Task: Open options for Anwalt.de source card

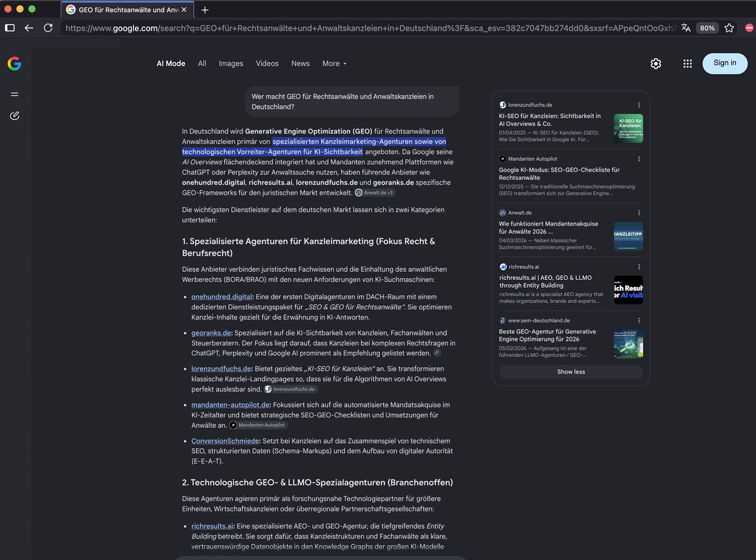Action: [639, 213]
